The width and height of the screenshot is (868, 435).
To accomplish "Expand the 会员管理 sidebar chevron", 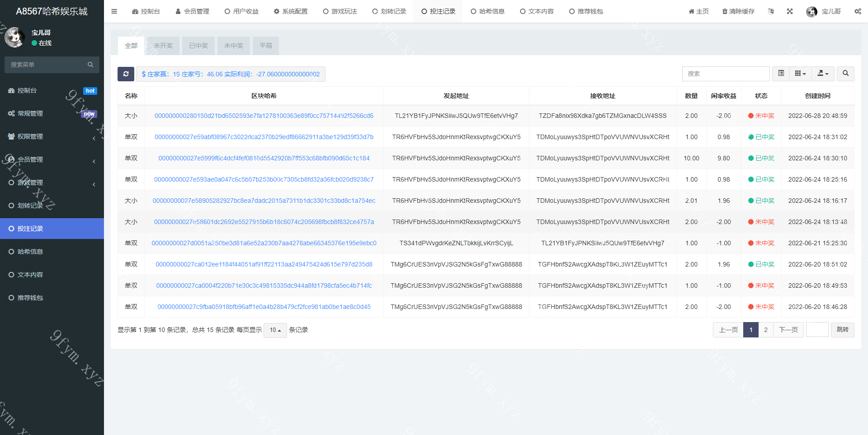I will pyautogui.click(x=94, y=161).
